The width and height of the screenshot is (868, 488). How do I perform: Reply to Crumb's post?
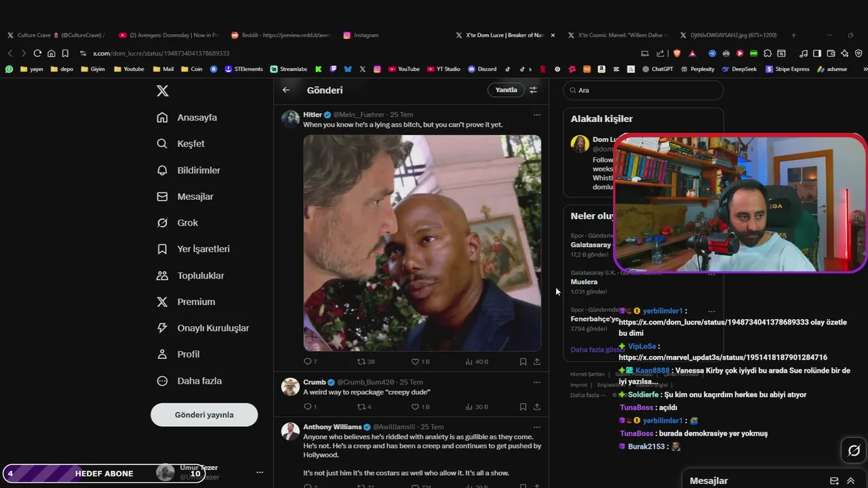(310, 407)
